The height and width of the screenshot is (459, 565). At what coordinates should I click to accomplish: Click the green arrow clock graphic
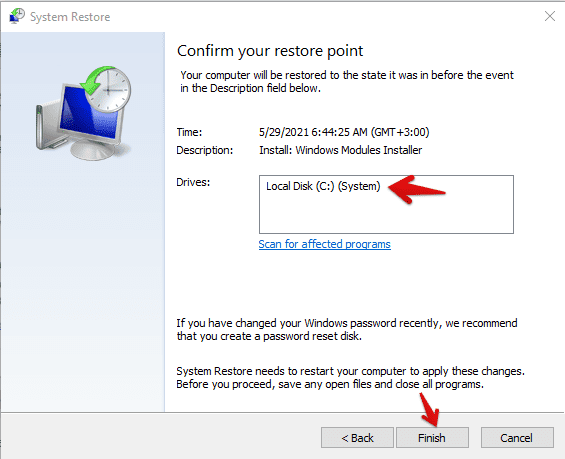coord(106,89)
